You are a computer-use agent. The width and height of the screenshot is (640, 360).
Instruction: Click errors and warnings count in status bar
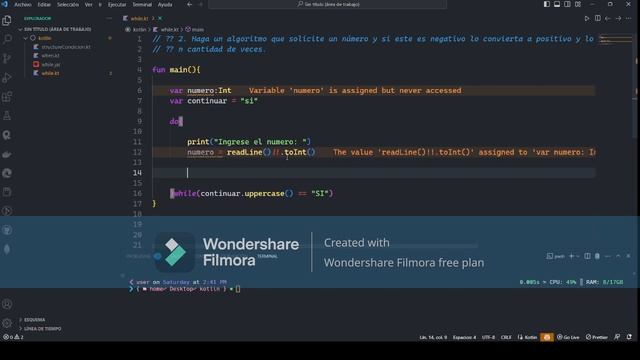coord(13,337)
